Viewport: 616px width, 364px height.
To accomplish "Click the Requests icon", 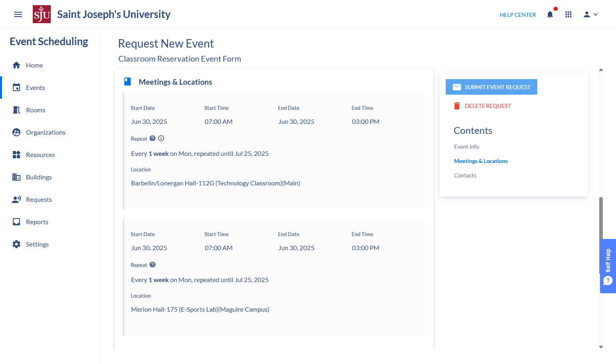I will click(x=16, y=199).
